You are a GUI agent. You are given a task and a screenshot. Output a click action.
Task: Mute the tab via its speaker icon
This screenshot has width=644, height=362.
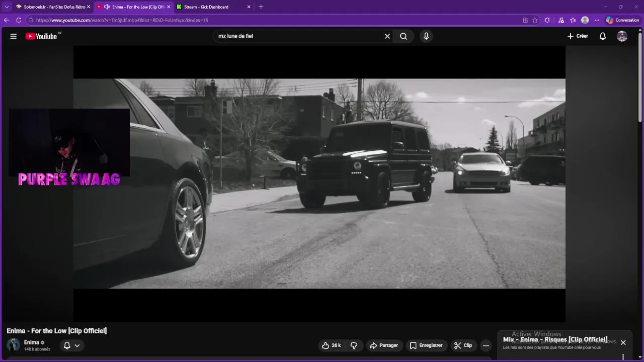click(107, 7)
